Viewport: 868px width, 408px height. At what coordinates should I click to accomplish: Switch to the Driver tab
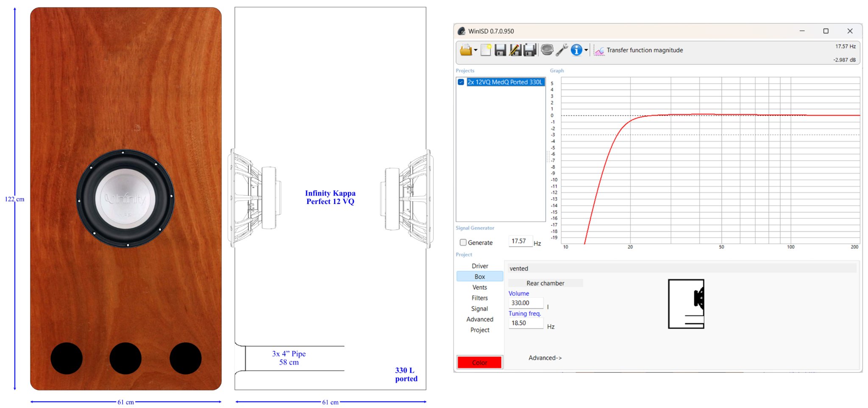click(x=480, y=266)
